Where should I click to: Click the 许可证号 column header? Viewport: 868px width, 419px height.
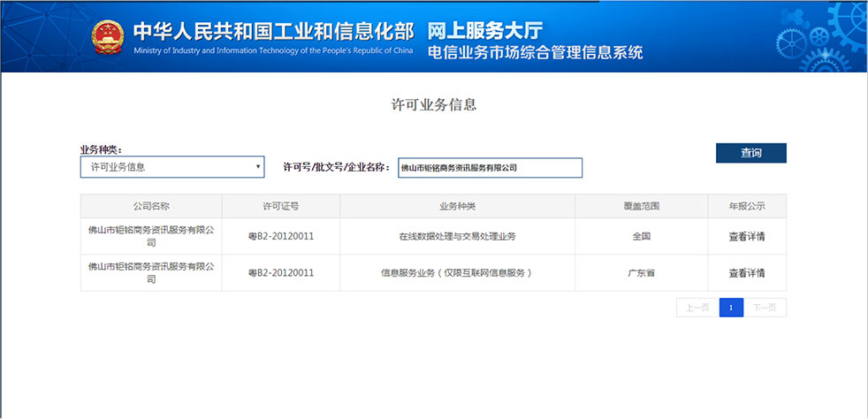pyautogui.click(x=281, y=206)
